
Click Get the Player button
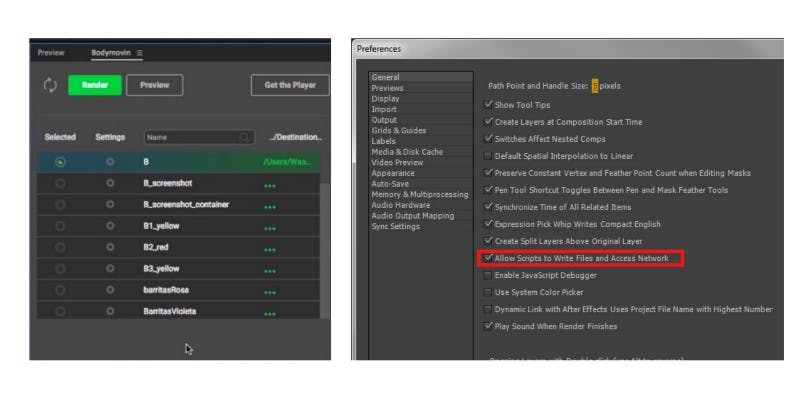[x=290, y=85]
